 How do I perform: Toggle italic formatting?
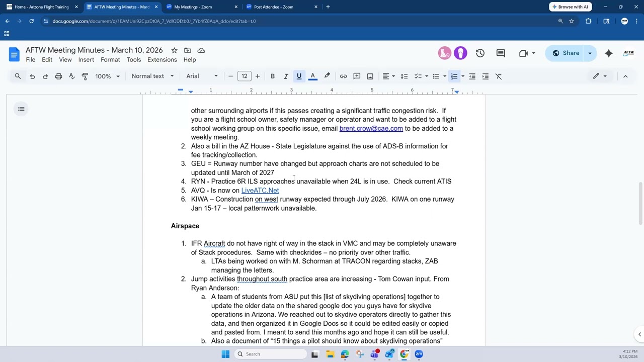[x=286, y=76]
